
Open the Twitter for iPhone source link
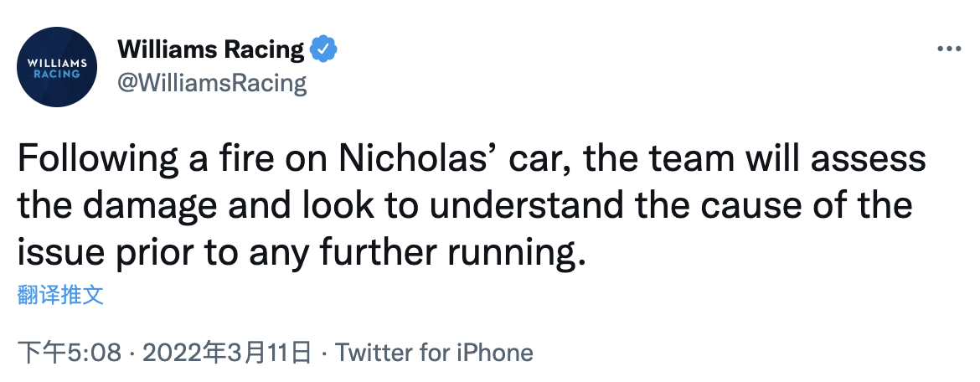tap(434, 352)
